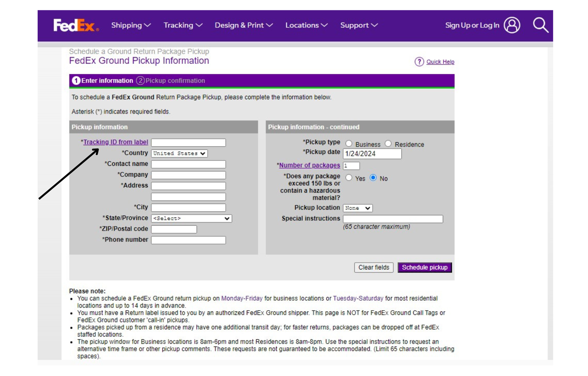The height and width of the screenshot is (376, 588).
Task: Click the '(65 character maximum)' hint
Action: click(x=376, y=227)
